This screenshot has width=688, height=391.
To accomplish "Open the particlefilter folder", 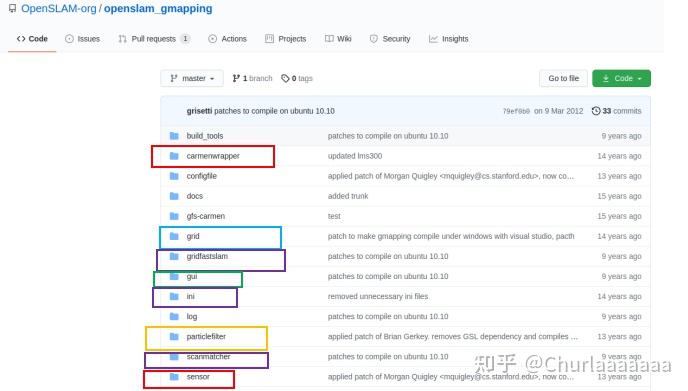I will (x=206, y=337).
